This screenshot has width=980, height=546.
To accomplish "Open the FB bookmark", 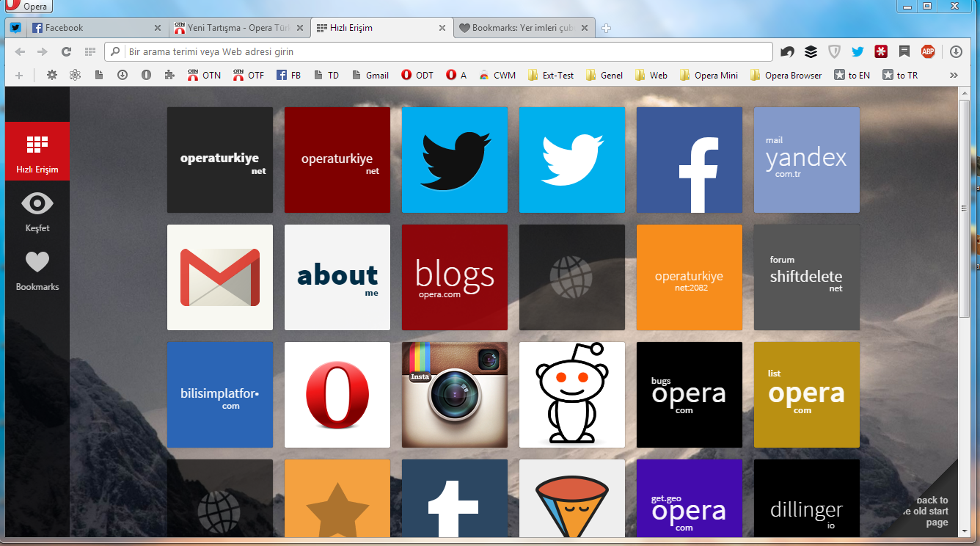I will [288, 75].
